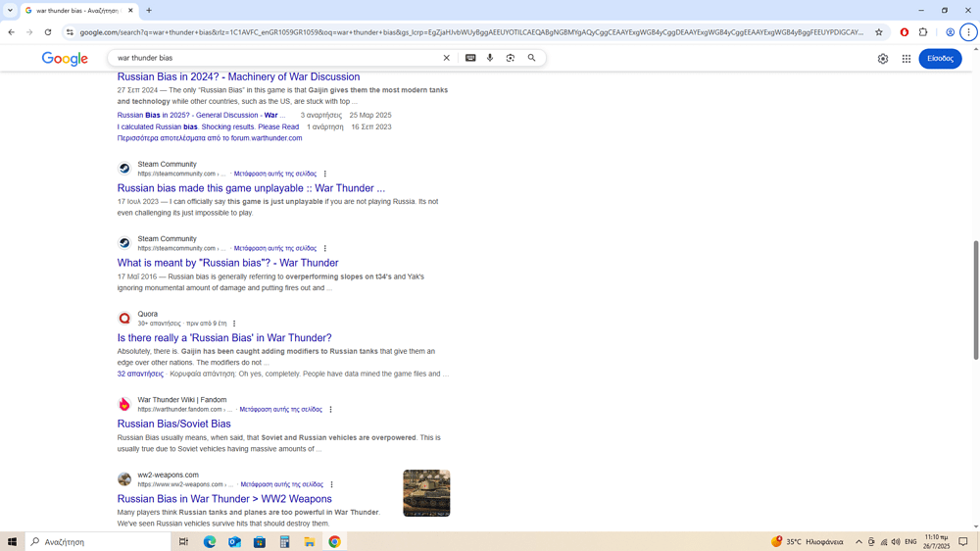
Task: Open Chrome three-dot menu
Action: click(x=968, y=32)
